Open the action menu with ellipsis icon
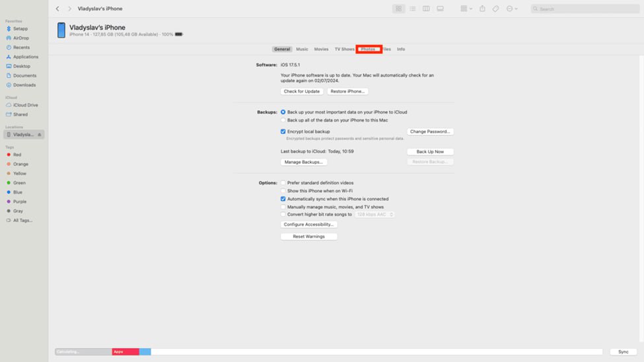This screenshot has width=644, height=362. [x=511, y=9]
